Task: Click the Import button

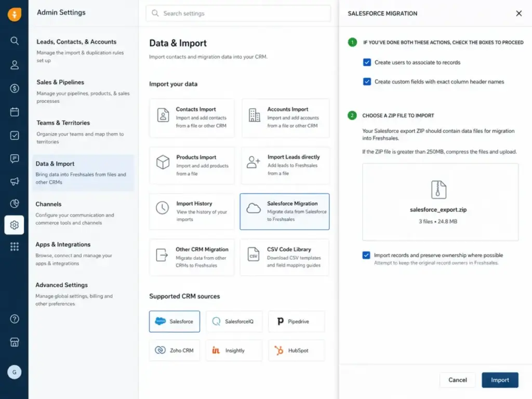Action: 500,380
